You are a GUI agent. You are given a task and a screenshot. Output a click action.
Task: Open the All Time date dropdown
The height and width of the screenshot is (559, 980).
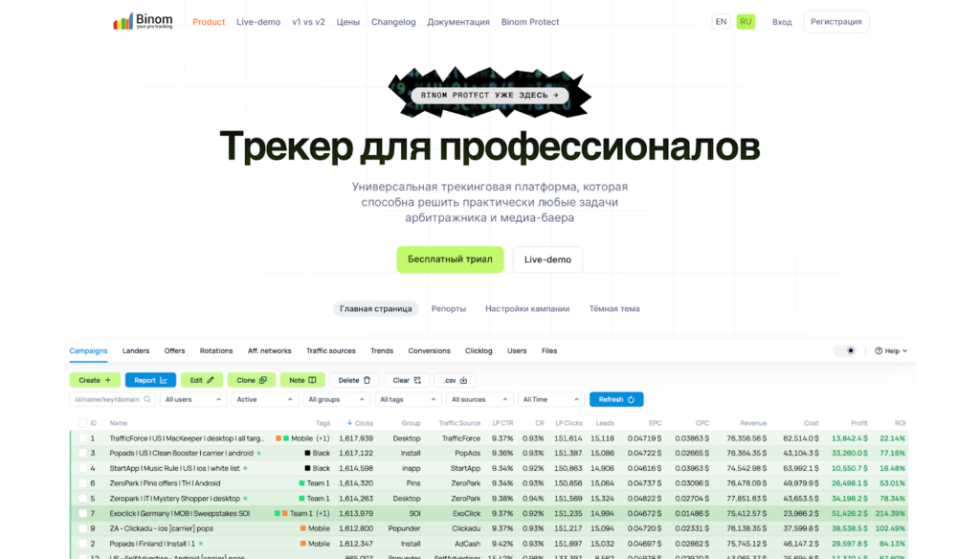coord(550,399)
